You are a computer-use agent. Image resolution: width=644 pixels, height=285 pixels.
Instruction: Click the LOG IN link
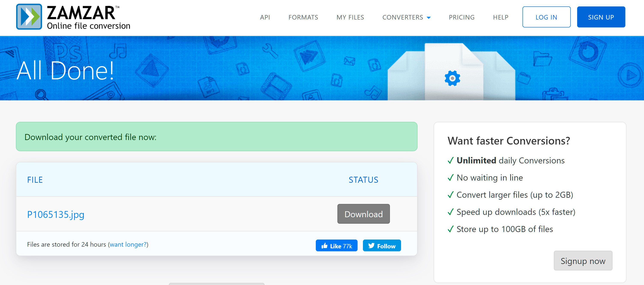pyautogui.click(x=546, y=17)
